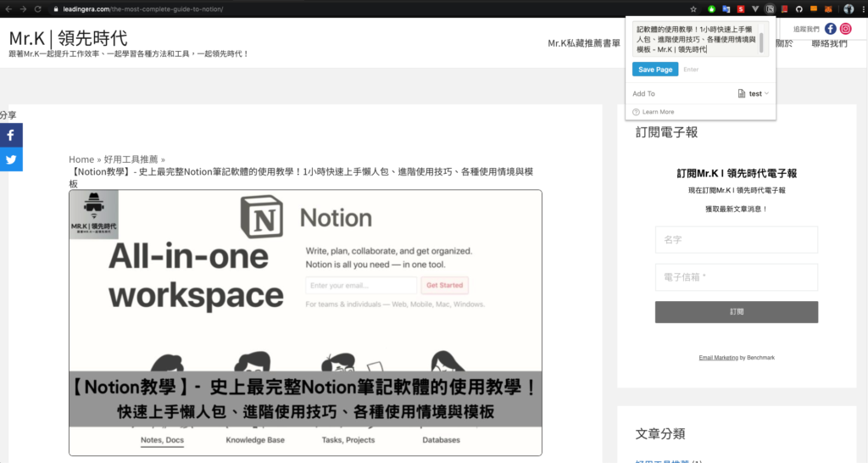Click the padlock site info icon
The image size is (868, 463).
[x=55, y=8]
